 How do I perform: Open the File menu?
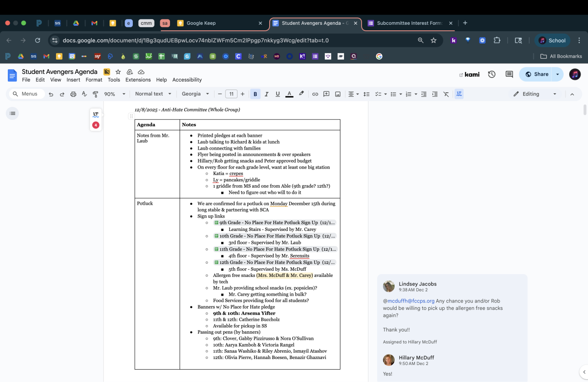[26, 80]
